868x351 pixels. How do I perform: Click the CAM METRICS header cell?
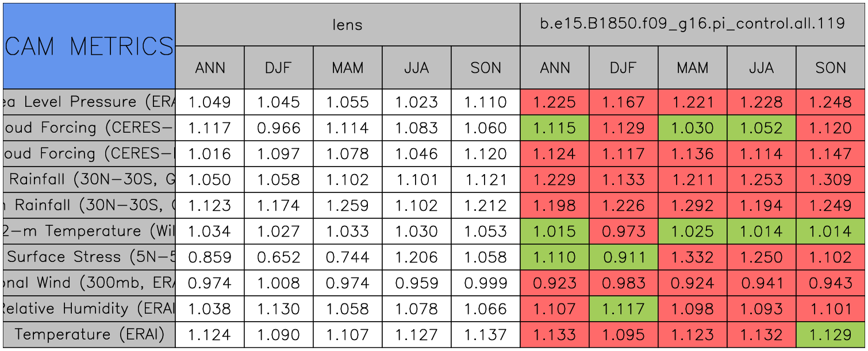89,46
